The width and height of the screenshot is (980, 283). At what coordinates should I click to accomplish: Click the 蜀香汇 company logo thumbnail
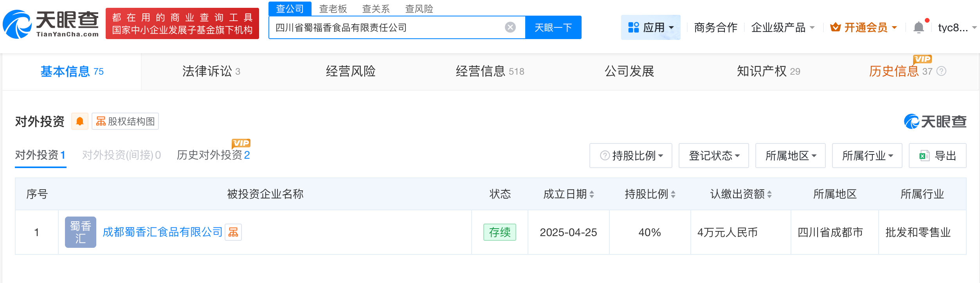(81, 232)
